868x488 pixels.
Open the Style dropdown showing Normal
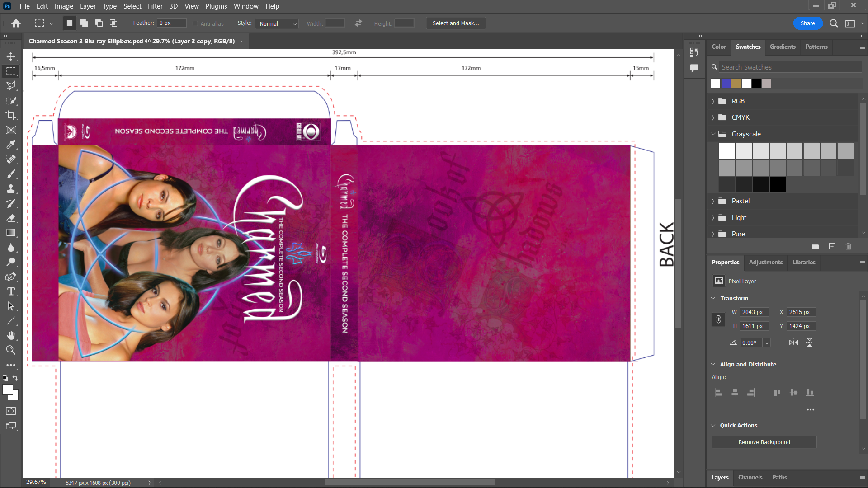[277, 23]
